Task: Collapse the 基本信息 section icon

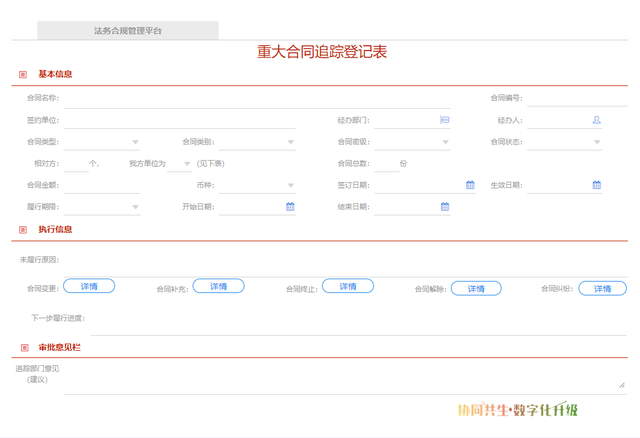Action: click(23, 74)
